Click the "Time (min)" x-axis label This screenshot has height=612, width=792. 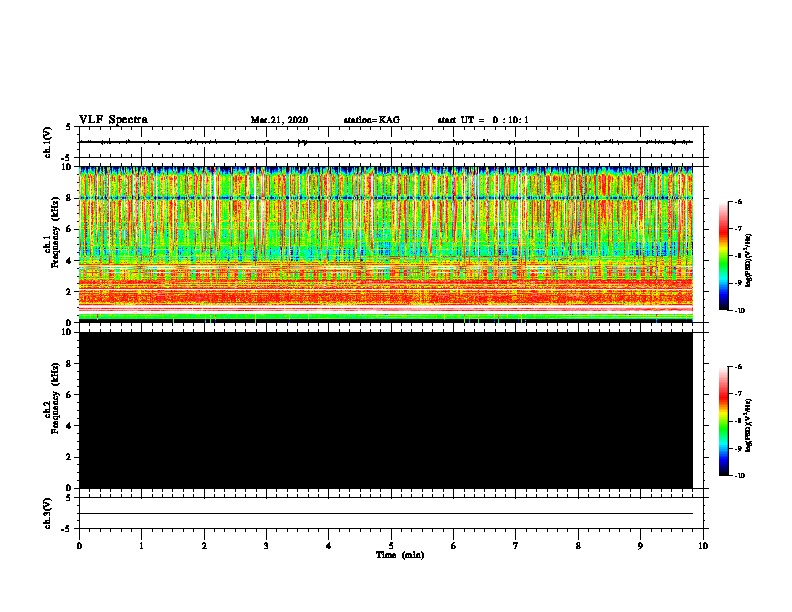[400, 555]
